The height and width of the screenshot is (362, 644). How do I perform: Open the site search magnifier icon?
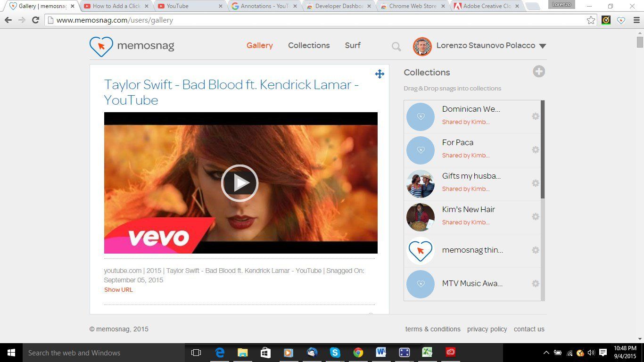tap(396, 46)
